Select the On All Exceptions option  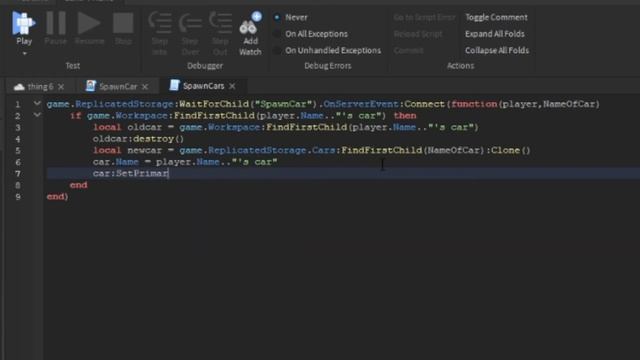(311, 34)
